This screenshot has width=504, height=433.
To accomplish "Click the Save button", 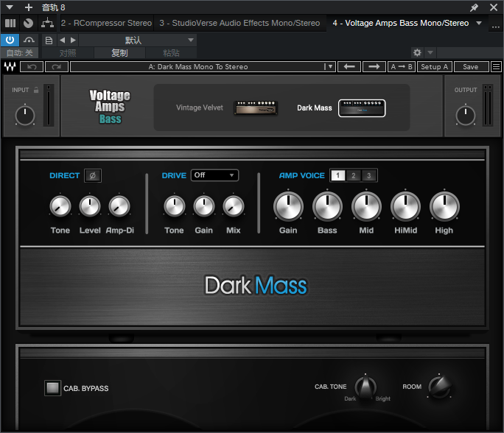I will point(471,67).
